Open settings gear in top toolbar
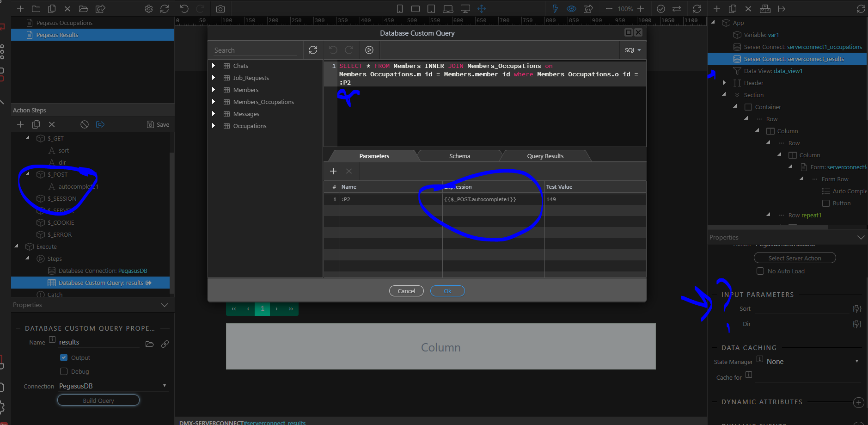Viewport: 868px width, 425px height. tap(149, 9)
